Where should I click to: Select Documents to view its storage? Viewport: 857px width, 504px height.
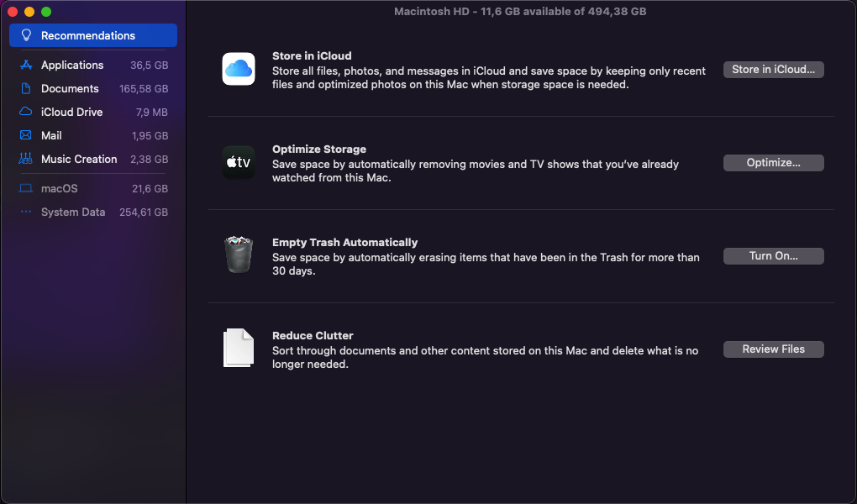[x=70, y=88]
